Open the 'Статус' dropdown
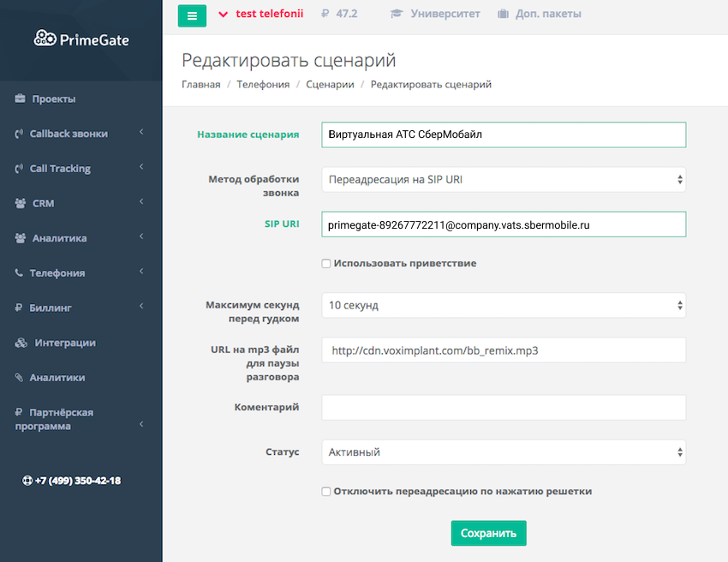This screenshot has width=728, height=562. (504, 452)
